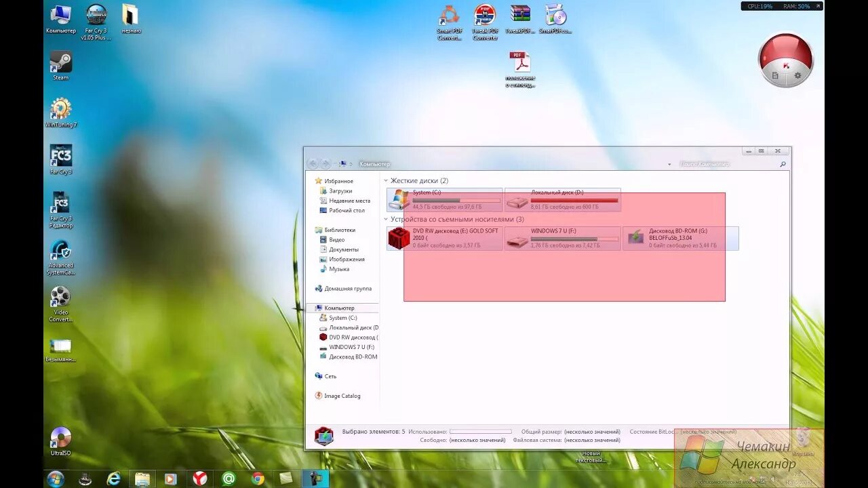Open the address bar dropdown arrow

[x=668, y=163]
